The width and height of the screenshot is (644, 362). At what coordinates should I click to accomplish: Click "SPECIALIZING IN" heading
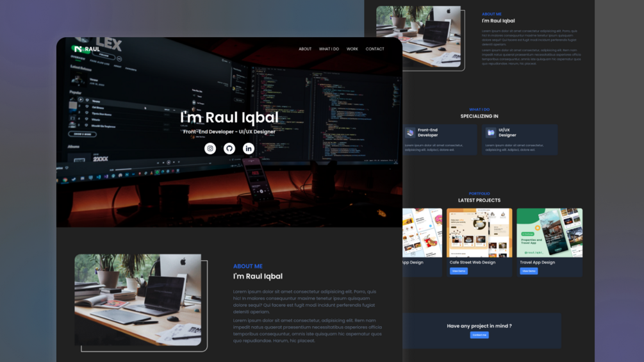click(479, 116)
